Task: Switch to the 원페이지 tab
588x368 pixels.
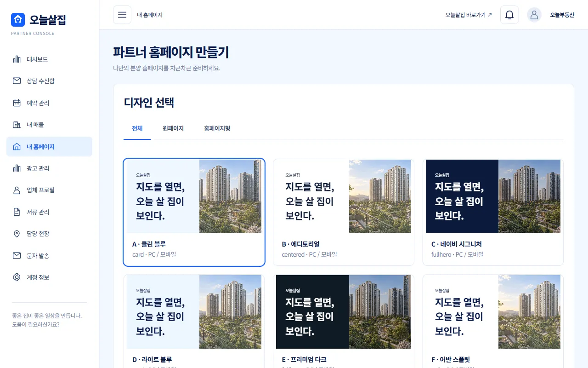Action: click(x=173, y=129)
